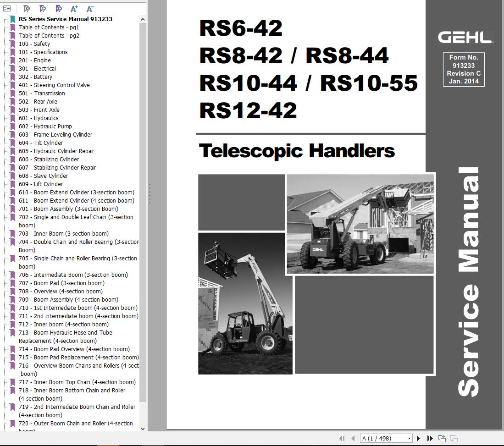This screenshot has height=446, width=504.
Task: Click the bookmark icon beside 301 - Electrical
Action: pos(12,69)
